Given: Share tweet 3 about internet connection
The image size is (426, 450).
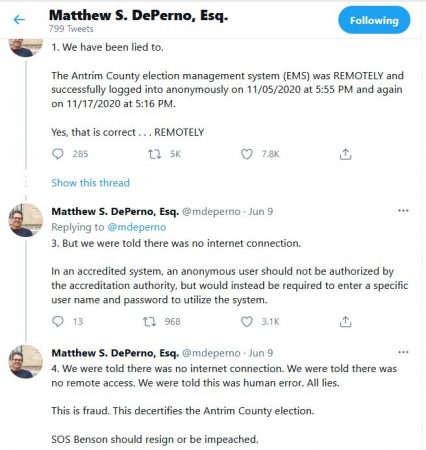Looking at the screenshot, I should click(x=345, y=321).
